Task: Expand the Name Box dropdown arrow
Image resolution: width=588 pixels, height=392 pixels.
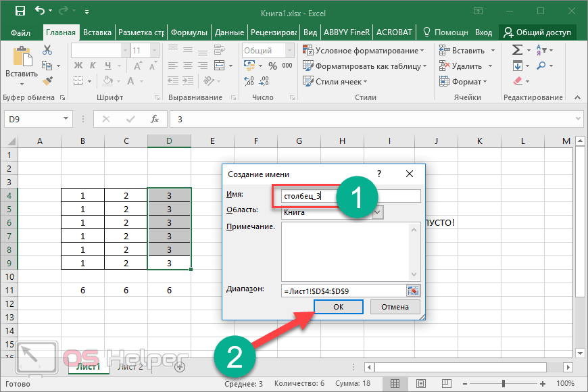Action: (66, 119)
